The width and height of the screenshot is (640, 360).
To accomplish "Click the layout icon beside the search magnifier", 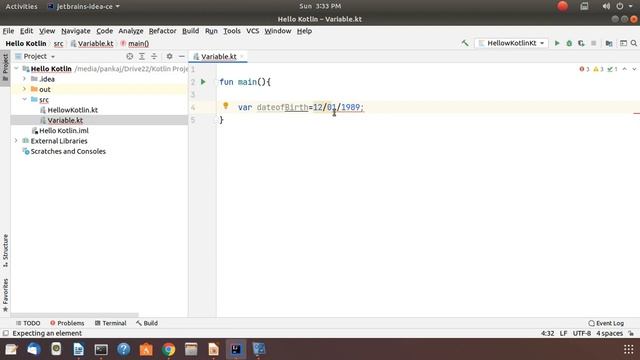I will (623, 43).
